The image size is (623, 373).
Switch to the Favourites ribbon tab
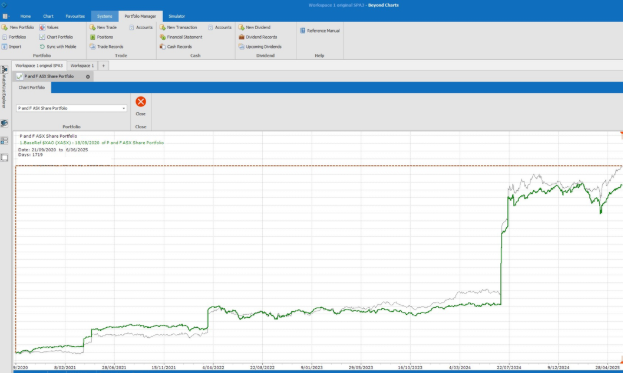tap(75, 16)
